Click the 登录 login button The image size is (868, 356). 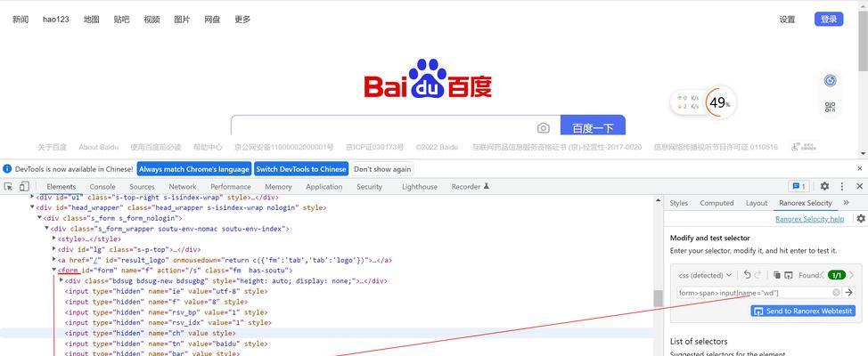829,20
